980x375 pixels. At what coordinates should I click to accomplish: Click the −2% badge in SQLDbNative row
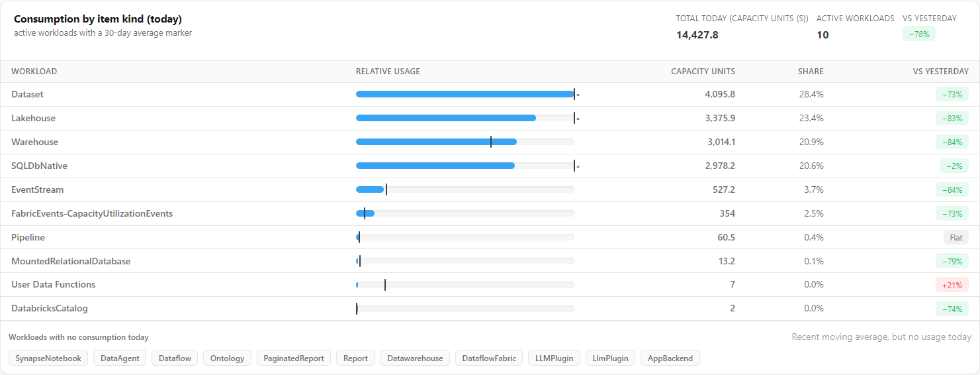(954, 166)
